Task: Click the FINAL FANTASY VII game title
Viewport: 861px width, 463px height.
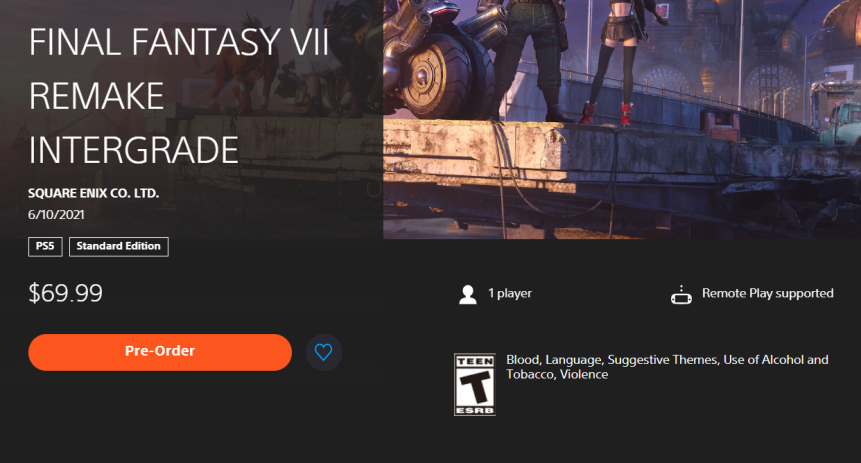Action: tap(178, 42)
